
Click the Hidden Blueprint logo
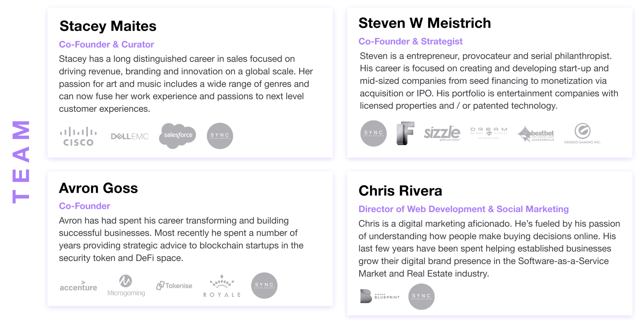pos(380,296)
